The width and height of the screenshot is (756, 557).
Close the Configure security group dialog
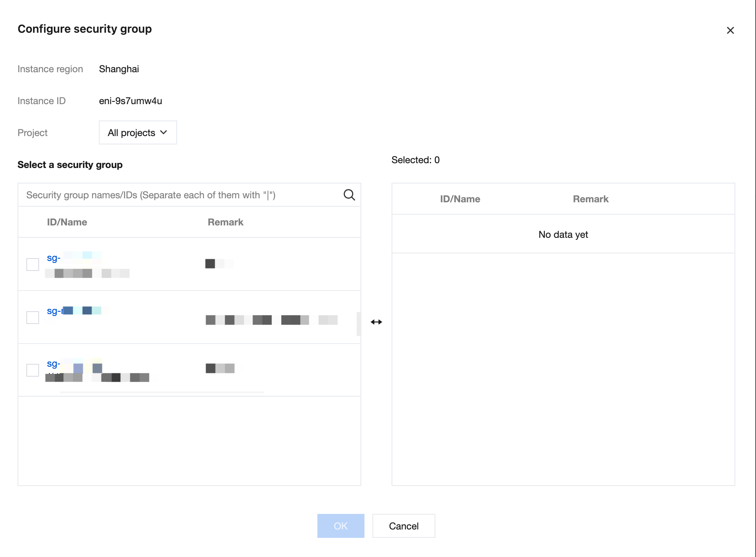point(730,30)
